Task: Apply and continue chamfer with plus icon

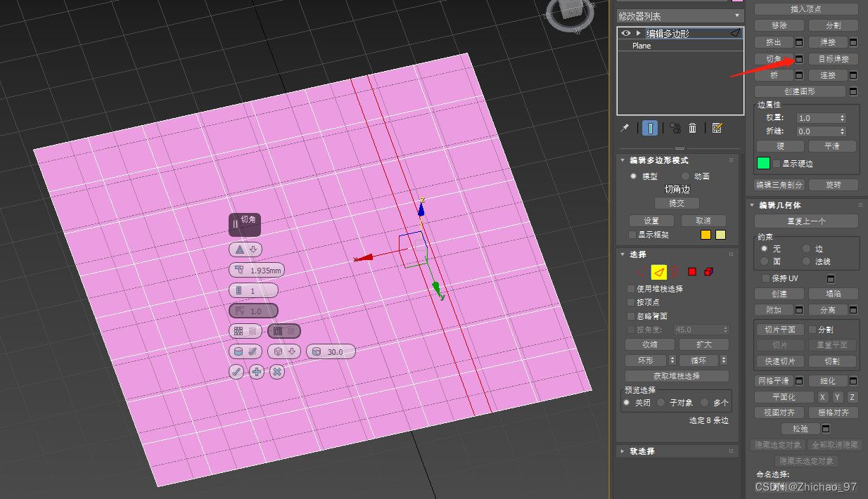Action: pos(257,372)
